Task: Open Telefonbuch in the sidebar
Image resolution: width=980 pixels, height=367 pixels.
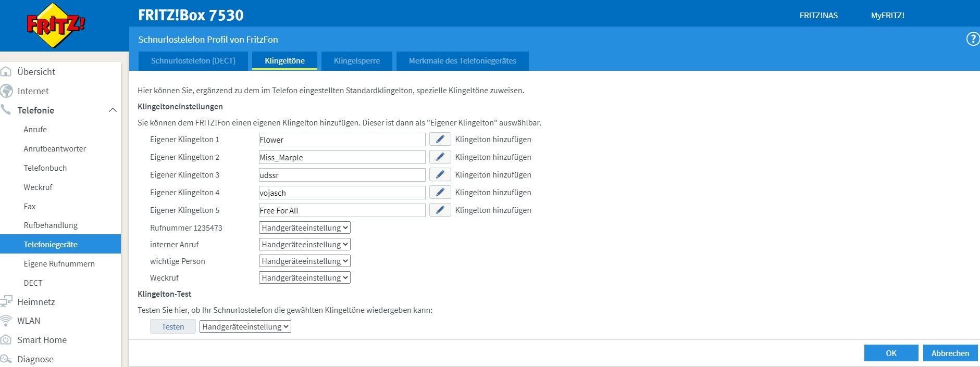Action: (45, 168)
